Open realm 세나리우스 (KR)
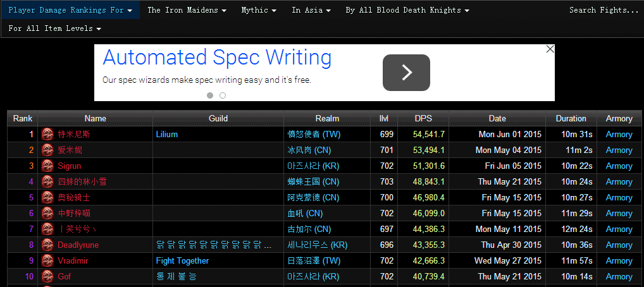 317,245
